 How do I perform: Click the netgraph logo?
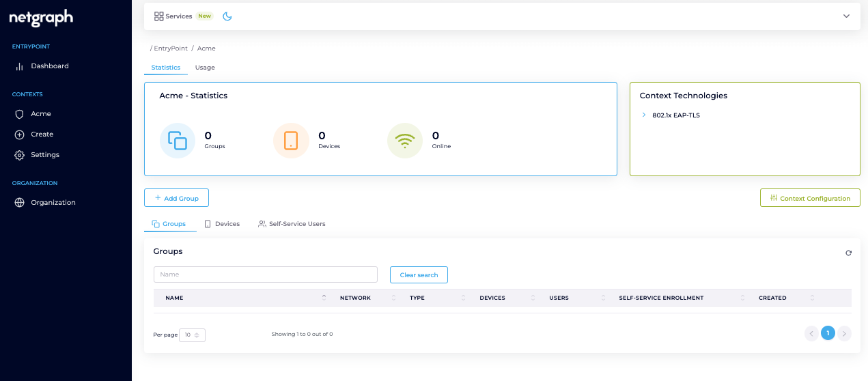pos(41,18)
